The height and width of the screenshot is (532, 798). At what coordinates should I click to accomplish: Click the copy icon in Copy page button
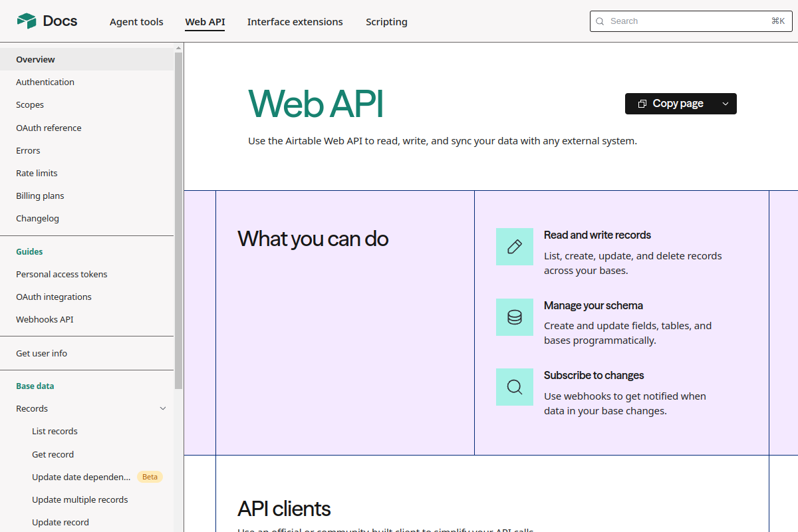pos(642,104)
